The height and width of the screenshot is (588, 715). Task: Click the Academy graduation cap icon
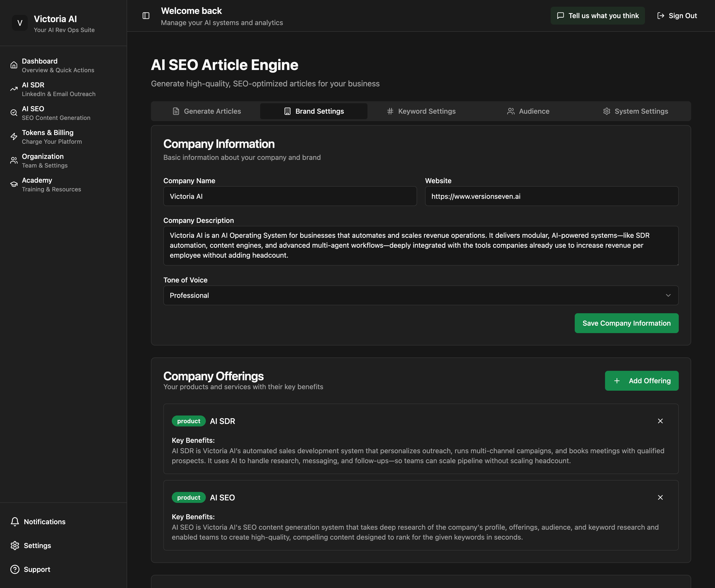point(14,184)
